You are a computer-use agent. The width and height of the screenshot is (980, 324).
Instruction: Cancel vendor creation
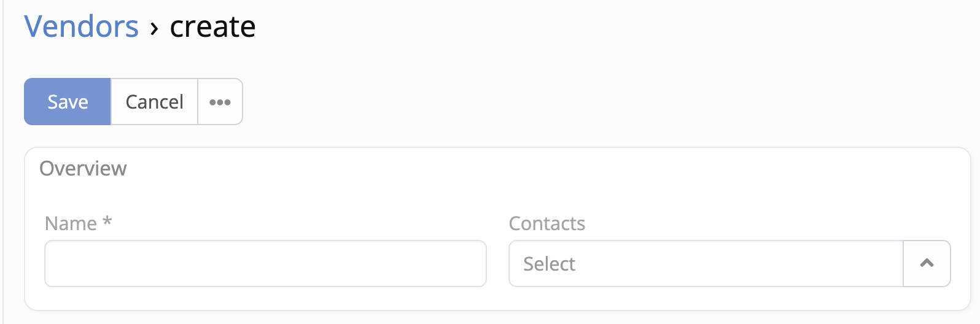tap(154, 102)
